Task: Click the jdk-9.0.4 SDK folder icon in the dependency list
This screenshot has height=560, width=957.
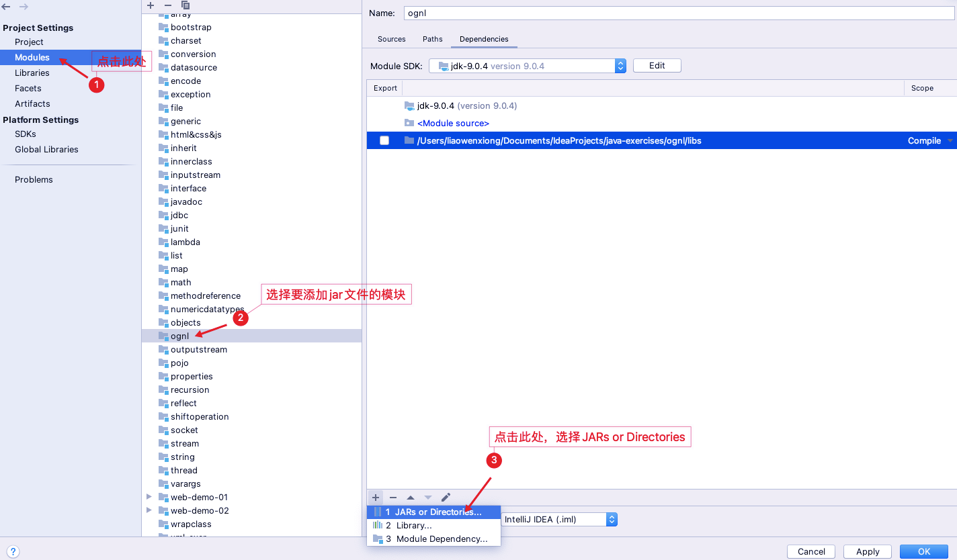Action: 409,105
